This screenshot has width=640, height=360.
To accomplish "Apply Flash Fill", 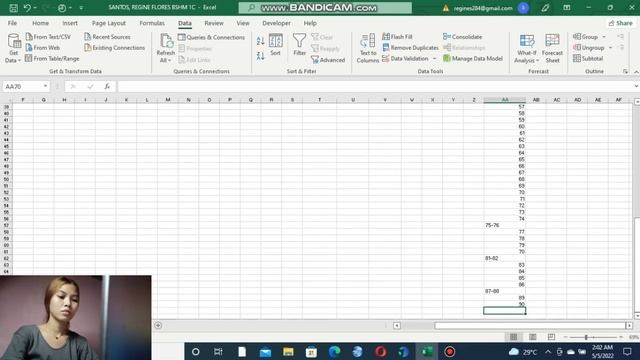I will [397, 37].
